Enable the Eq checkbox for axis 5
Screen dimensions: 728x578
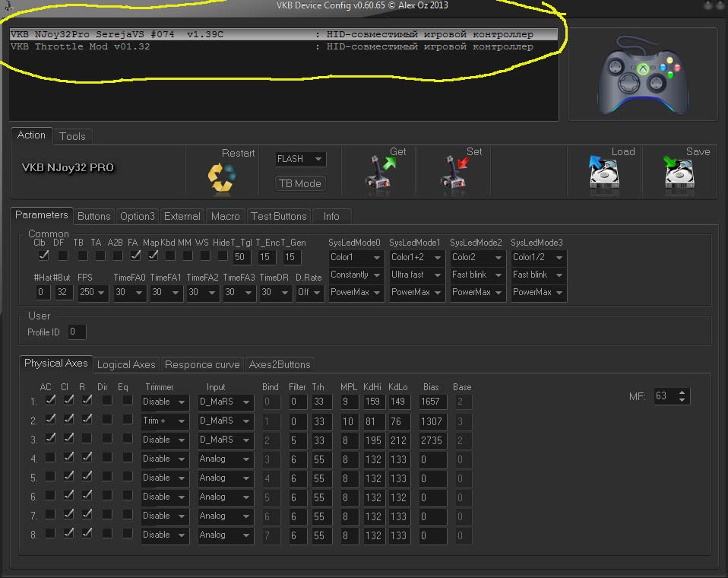coord(127,476)
